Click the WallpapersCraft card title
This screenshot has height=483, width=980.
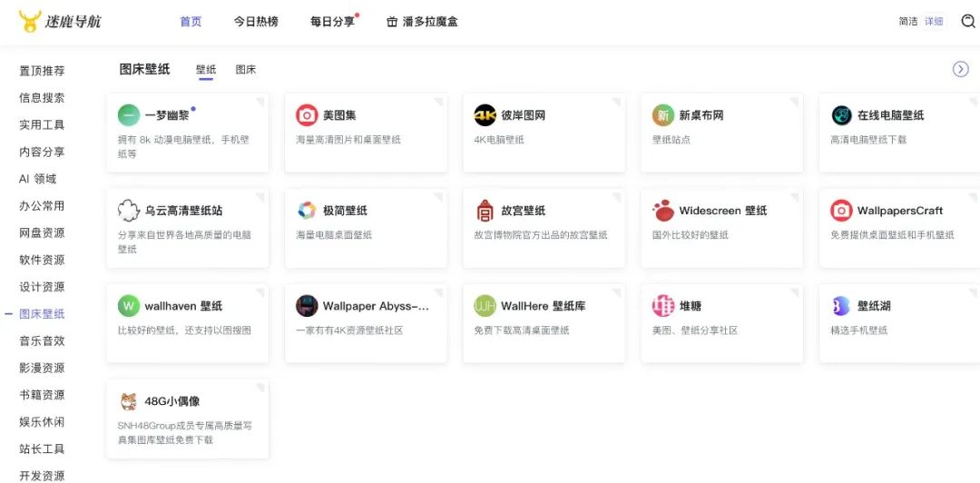(x=900, y=211)
